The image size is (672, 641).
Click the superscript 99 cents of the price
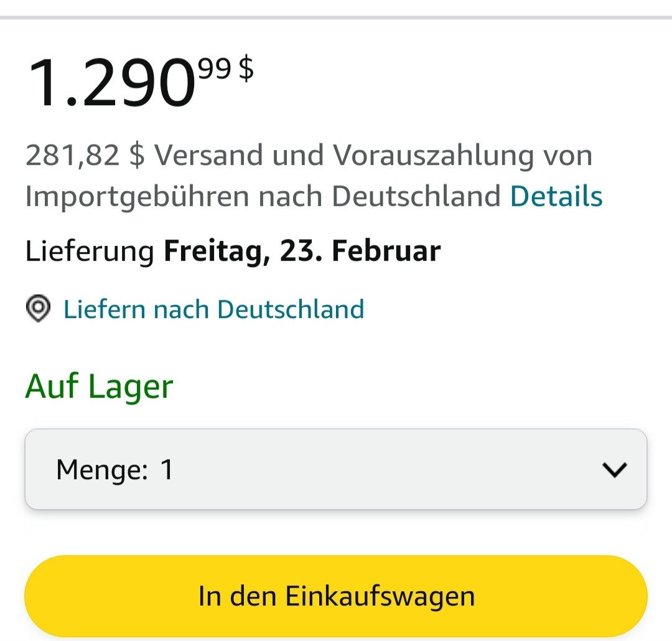pos(214,67)
